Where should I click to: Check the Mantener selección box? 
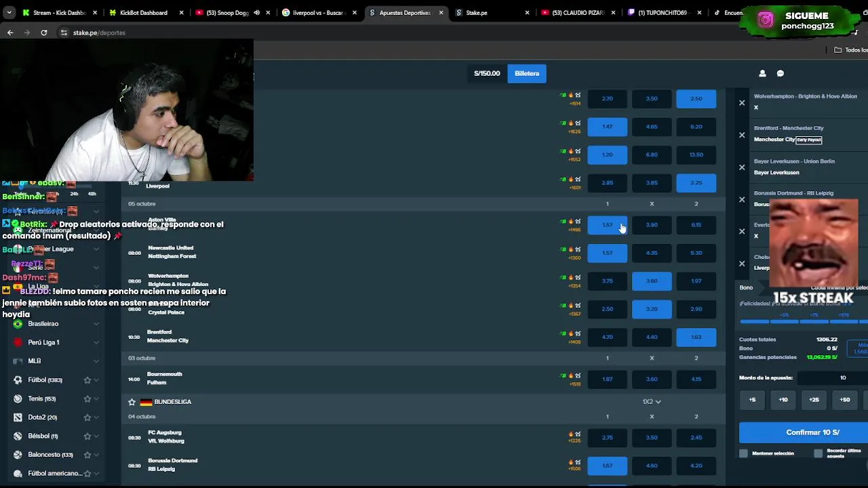(x=744, y=453)
